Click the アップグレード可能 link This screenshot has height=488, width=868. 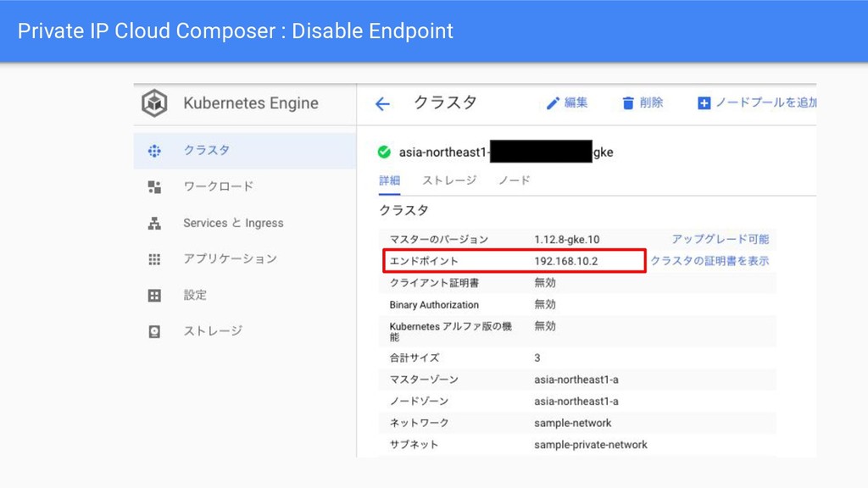point(720,240)
